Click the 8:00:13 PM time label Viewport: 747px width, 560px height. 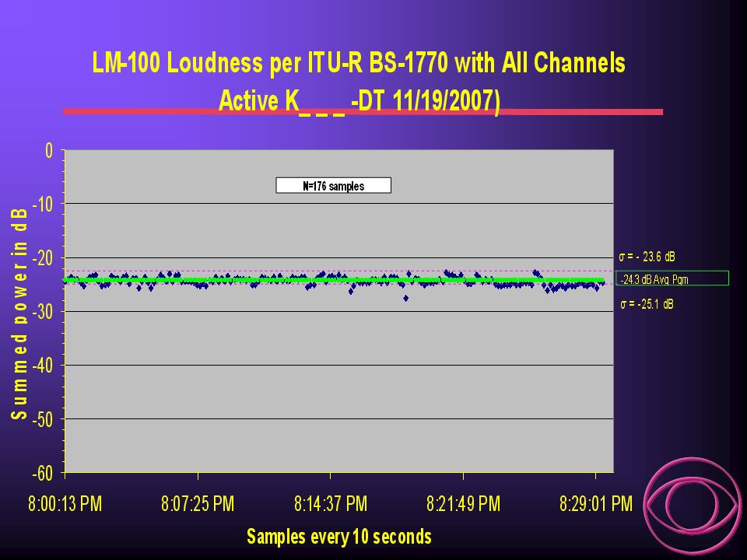(x=65, y=504)
